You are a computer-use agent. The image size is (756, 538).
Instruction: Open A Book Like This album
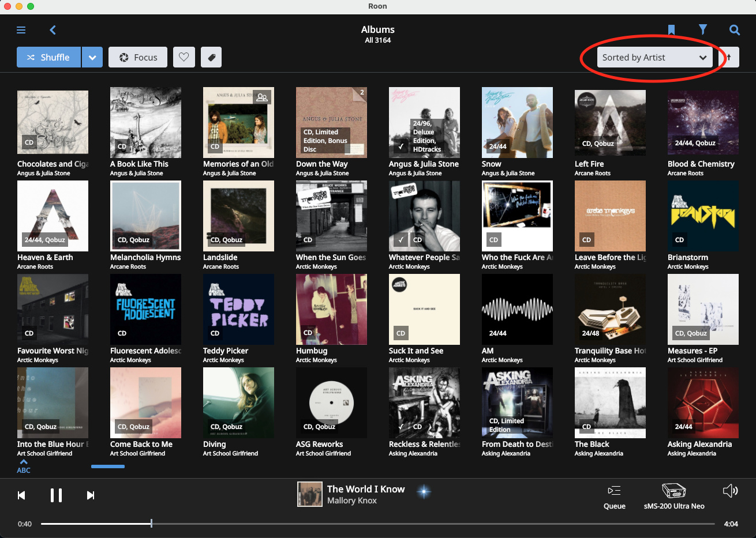click(145, 122)
